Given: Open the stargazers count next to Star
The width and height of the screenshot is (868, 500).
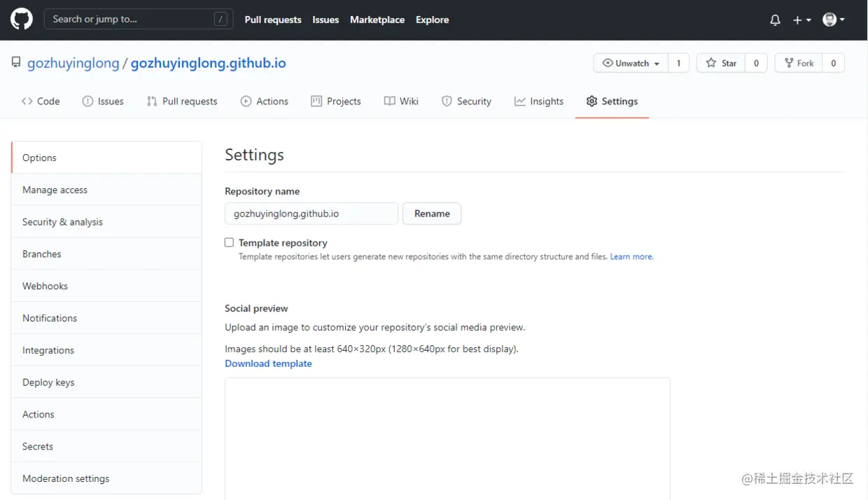Looking at the screenshot, I should tap(756, 63).
